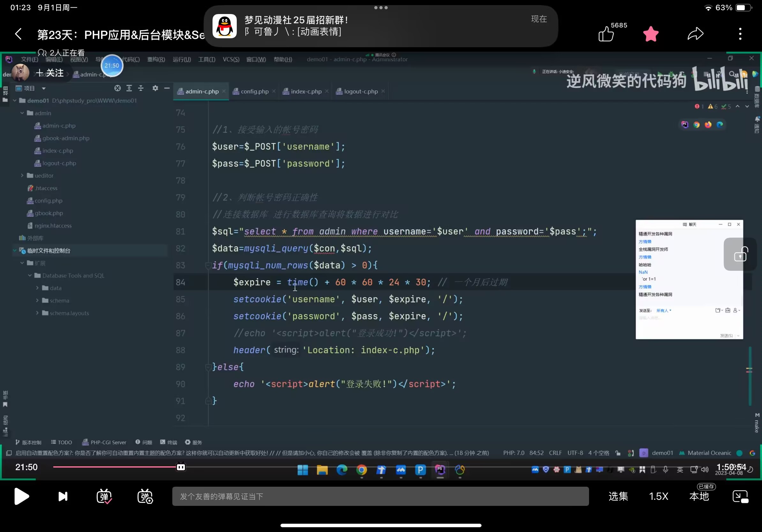
Task: Expand the data folder
Action: point(37,288)
